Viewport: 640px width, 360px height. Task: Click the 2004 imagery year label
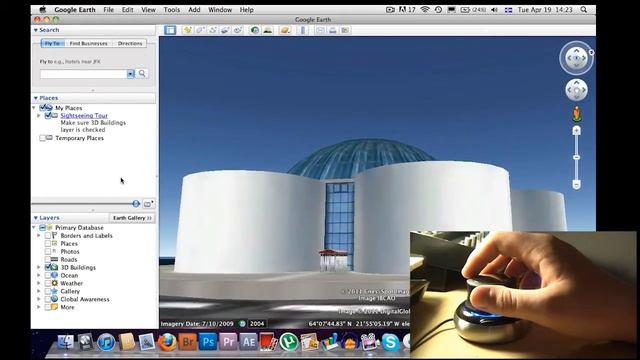(x=257, y=324)
